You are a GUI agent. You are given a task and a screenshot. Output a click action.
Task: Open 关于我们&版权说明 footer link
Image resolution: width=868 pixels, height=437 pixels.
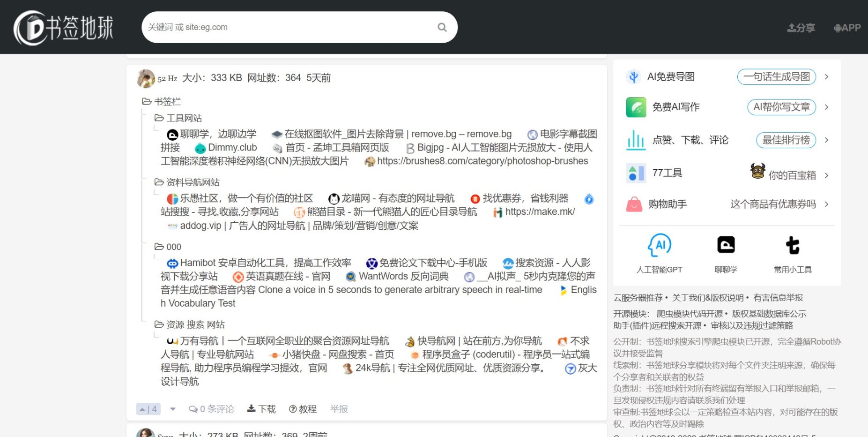tap(708, 298)
